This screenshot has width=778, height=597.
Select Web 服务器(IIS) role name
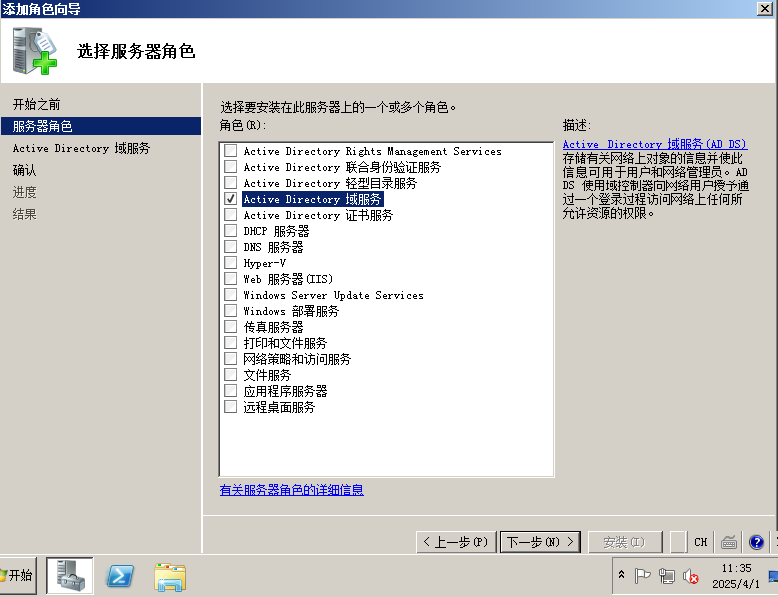[x=288, y=279]
